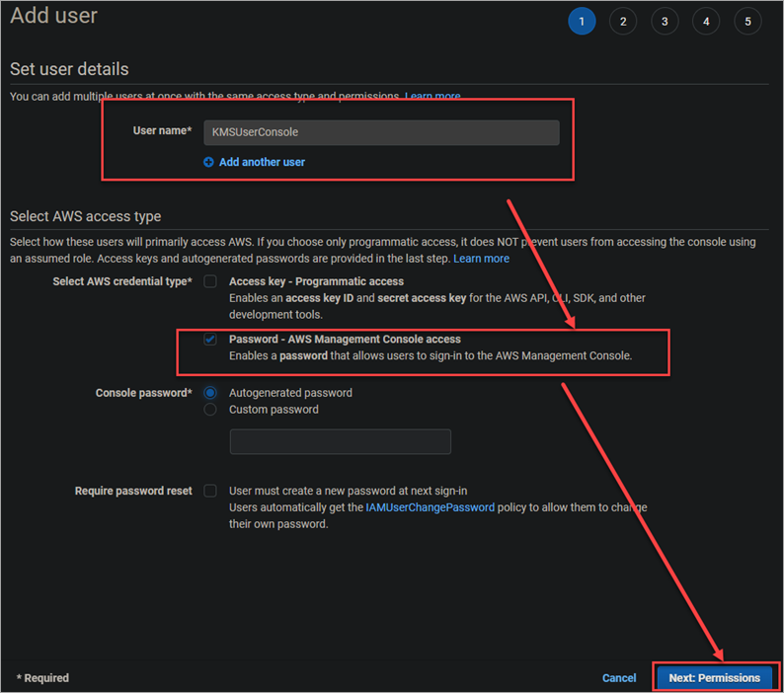Jump to step 2 circle

pyautogui.click(x=623, y=22)
